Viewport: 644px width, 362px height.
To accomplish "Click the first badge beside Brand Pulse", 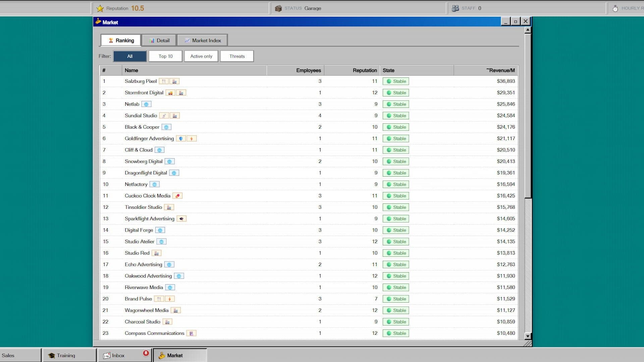I will click(159, 299).
